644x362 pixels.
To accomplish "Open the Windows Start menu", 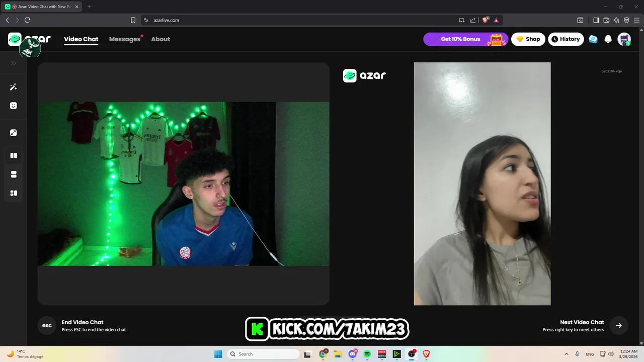I will 218,354.
